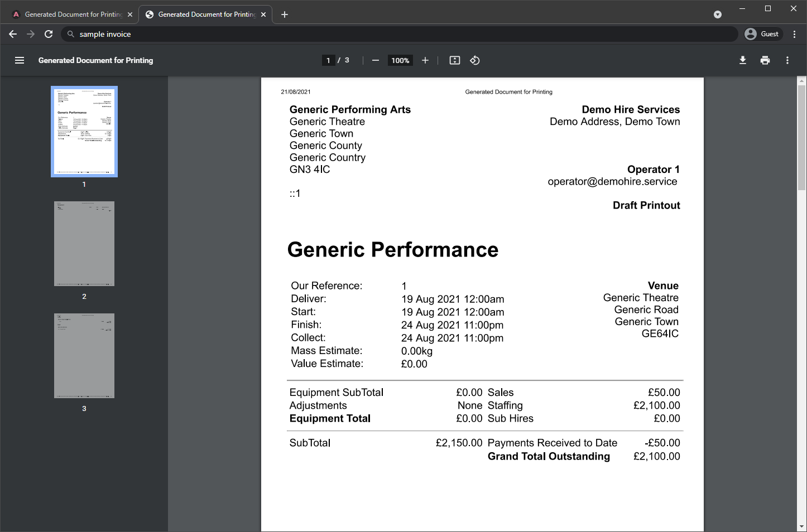Reload the current page
The image size is (807, 532).
click(49, 34)
